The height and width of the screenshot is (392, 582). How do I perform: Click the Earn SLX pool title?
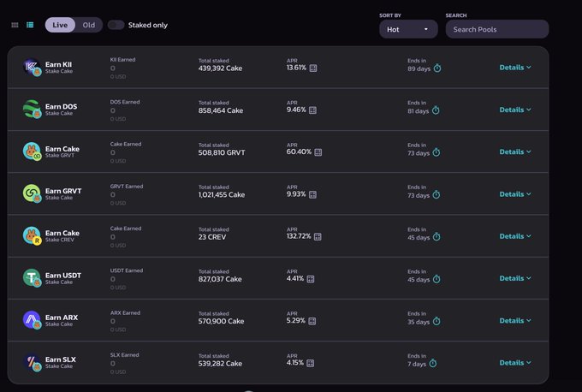[x=61, y=359]
